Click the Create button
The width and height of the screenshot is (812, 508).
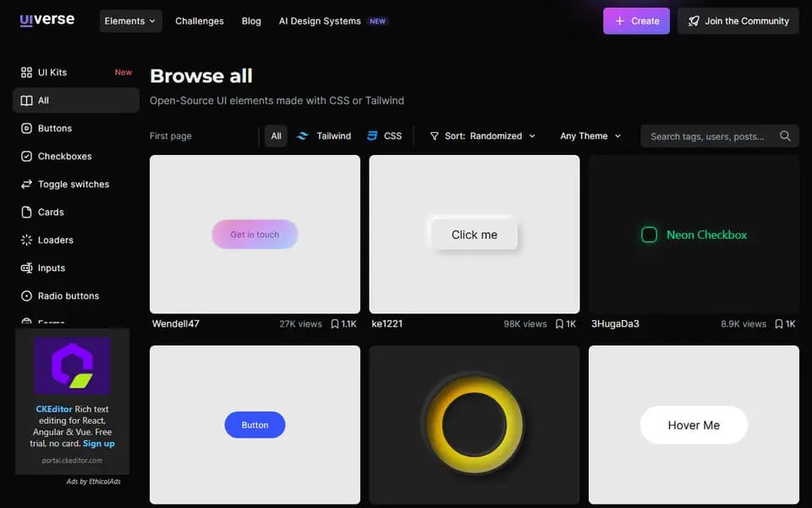pyautogui.click(x=636, y=21)
